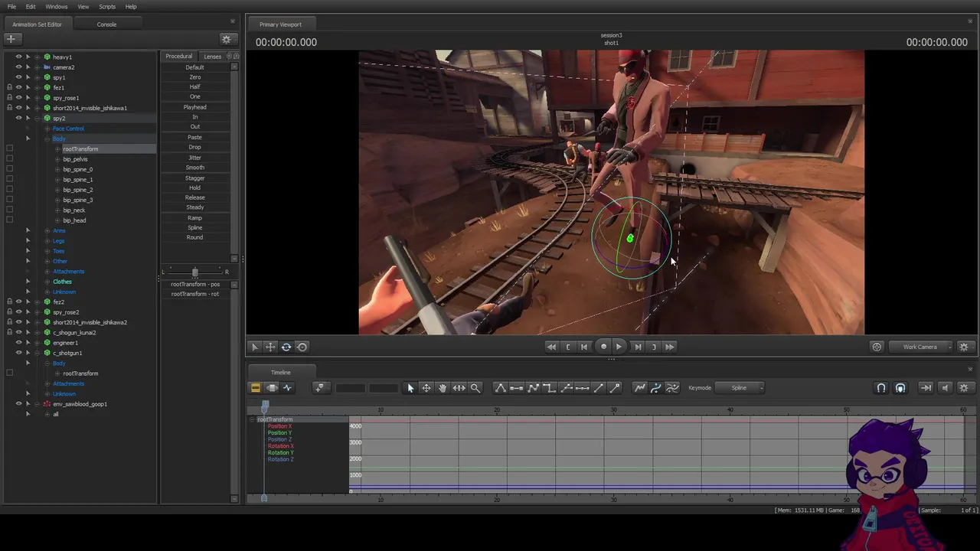Switch to the Clip Editor mode
The height and width of the screenshot is (551, 980).
(256, 388)
